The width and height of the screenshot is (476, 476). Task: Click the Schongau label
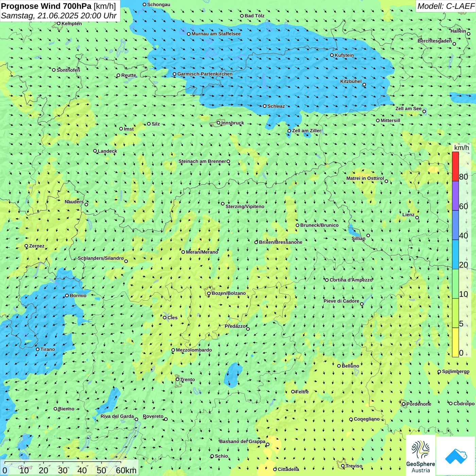[x=159, y=4]
